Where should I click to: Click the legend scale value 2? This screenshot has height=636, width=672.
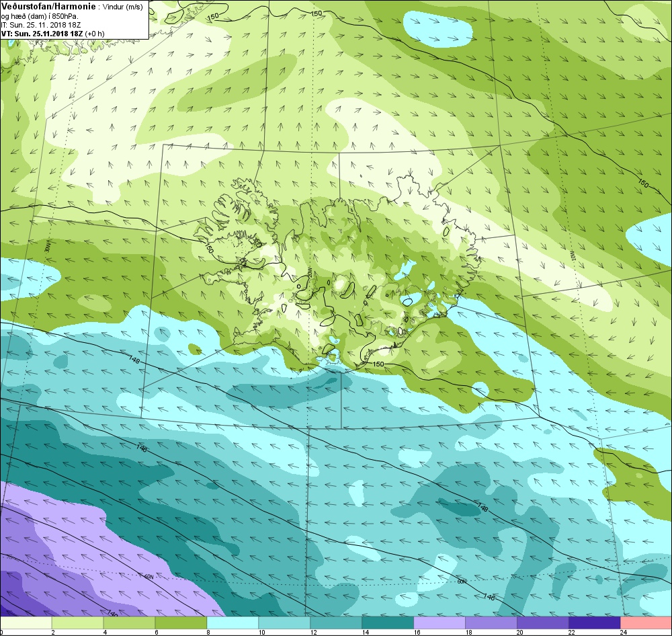click(x=54, y=632)
